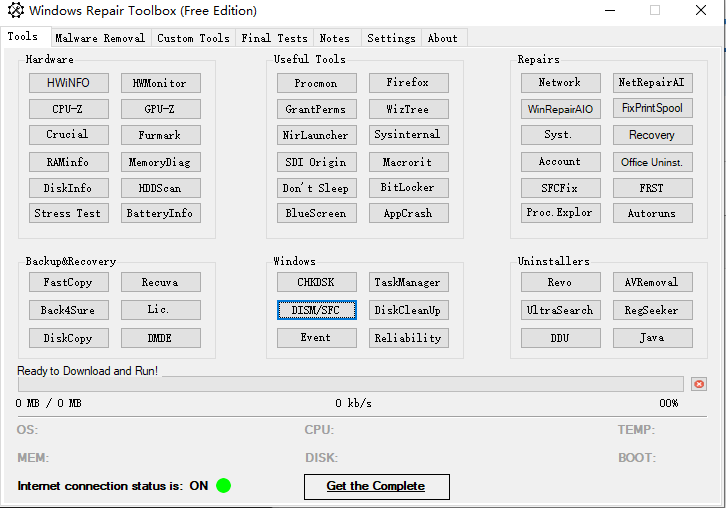Go to the Final Tests tab

click(x=274, y=38)
